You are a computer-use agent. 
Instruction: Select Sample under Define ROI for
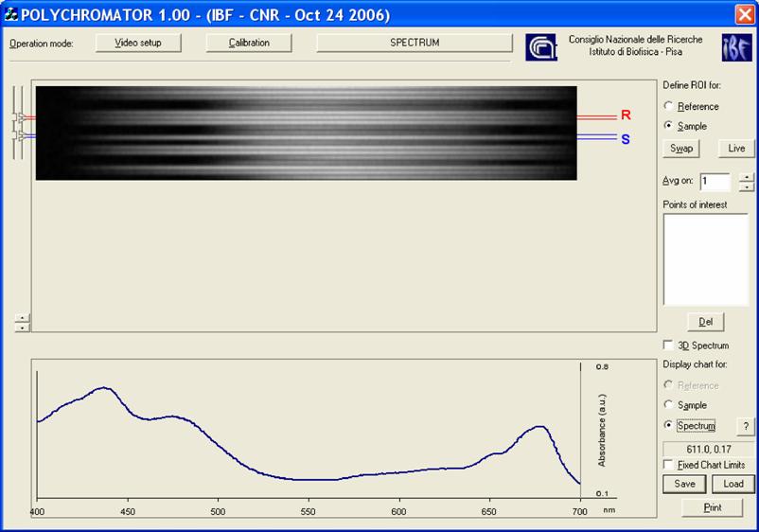click(670, 126)
